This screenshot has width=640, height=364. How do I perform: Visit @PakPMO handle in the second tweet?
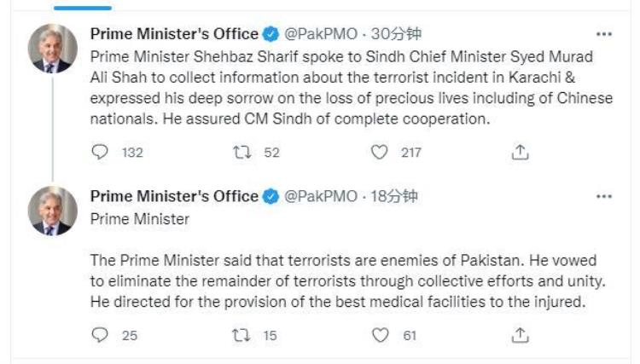click(x=320, y=196)
